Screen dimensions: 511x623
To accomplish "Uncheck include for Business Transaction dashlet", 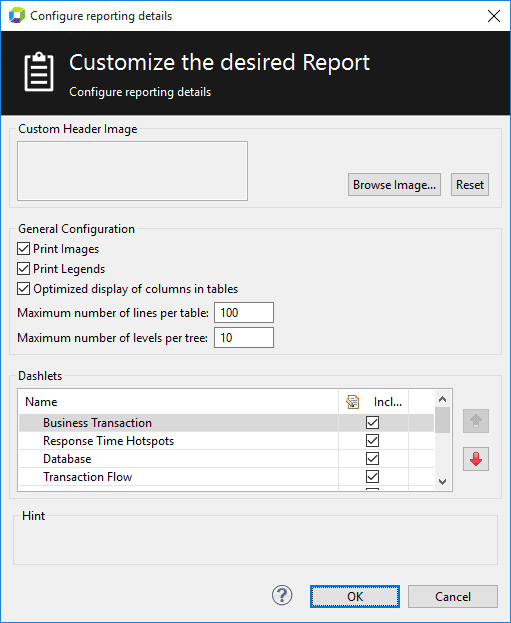I will coord(372,423).
